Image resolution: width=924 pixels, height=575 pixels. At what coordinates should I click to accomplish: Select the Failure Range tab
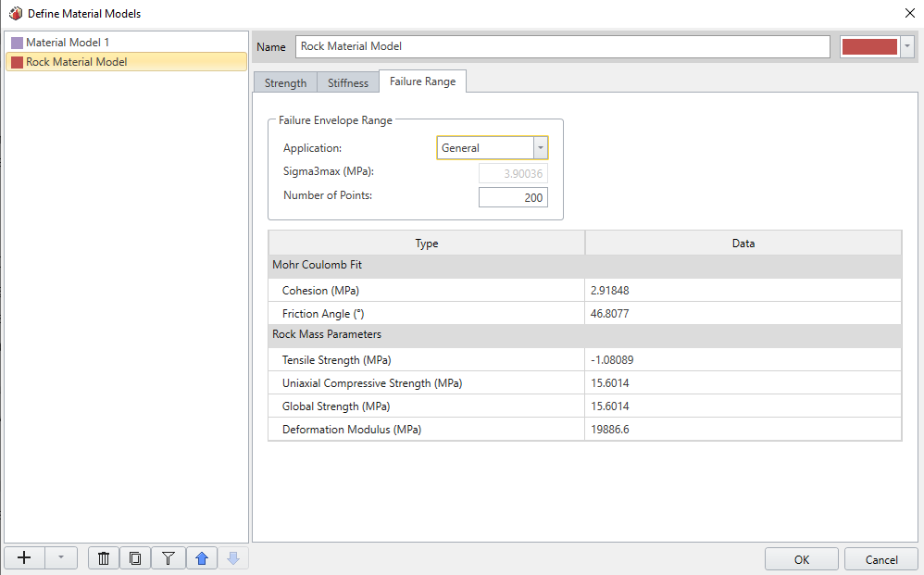pyautogui.click(x=422, y=81)
